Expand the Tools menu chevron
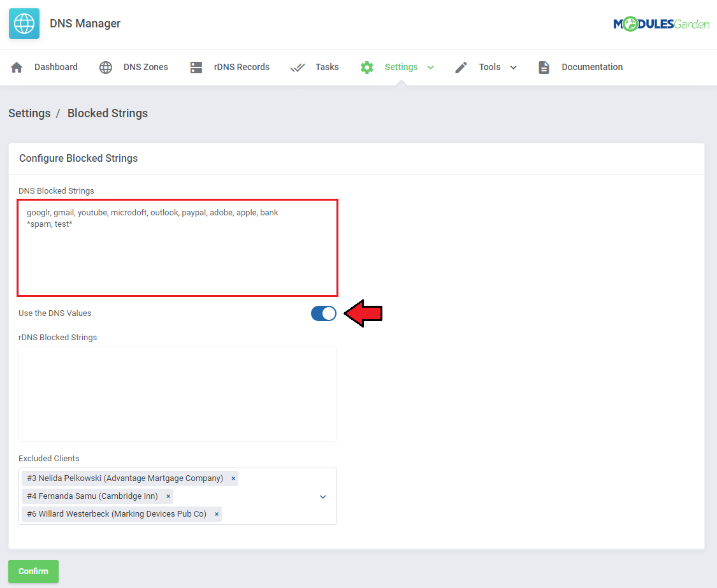717x588 pixels. [x=514, y=68]
